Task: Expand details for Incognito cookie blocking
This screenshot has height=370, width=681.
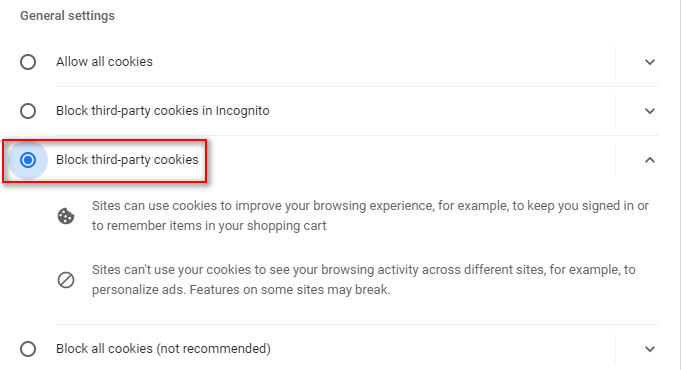Action: (650, 111)
